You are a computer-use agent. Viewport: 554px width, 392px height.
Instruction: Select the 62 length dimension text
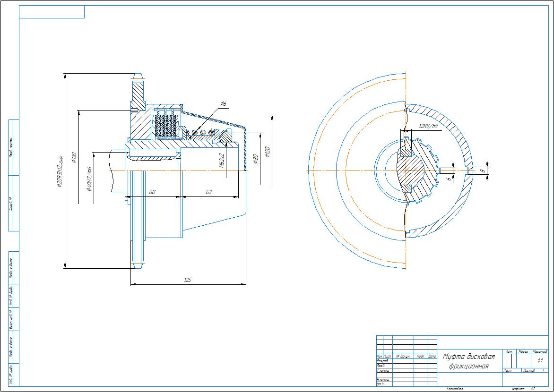(209, 192)
